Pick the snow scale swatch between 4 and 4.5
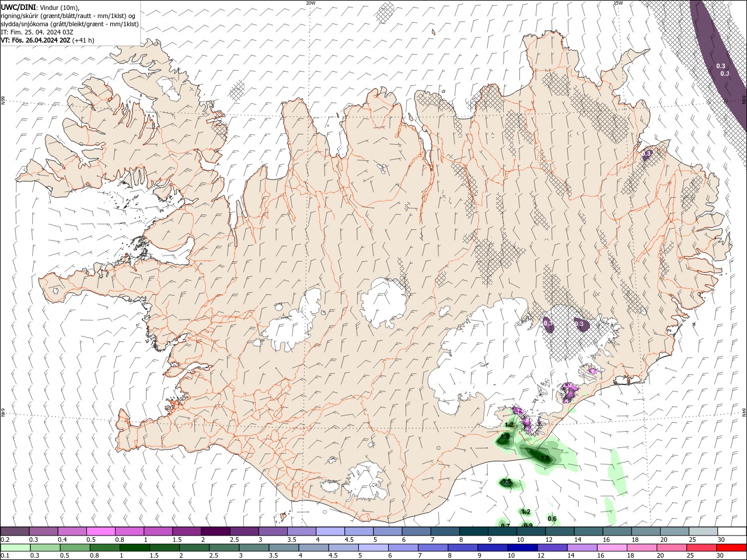The width and height of the screenshot is (747, 560). tap(330, 531)
